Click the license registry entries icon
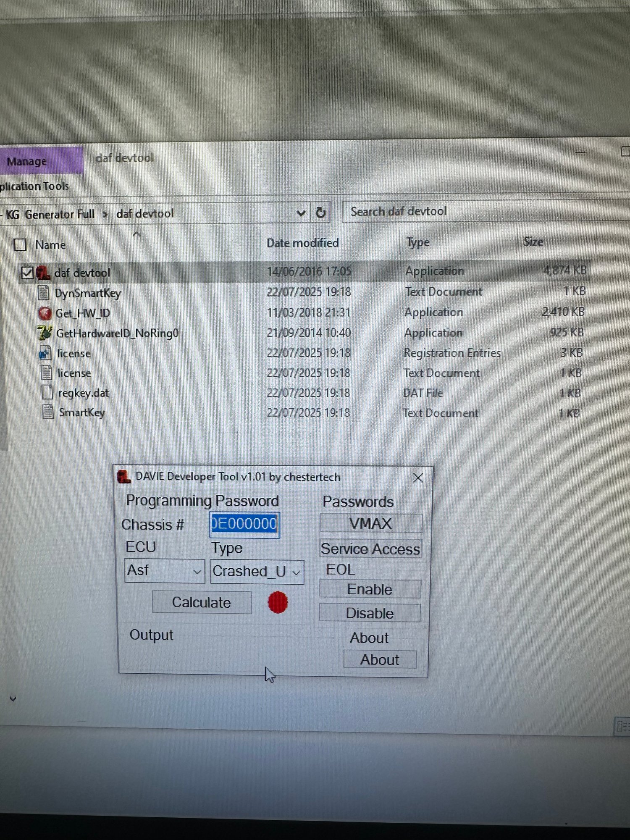The width and height of the screenshot is (630, 840). (45, 353)
